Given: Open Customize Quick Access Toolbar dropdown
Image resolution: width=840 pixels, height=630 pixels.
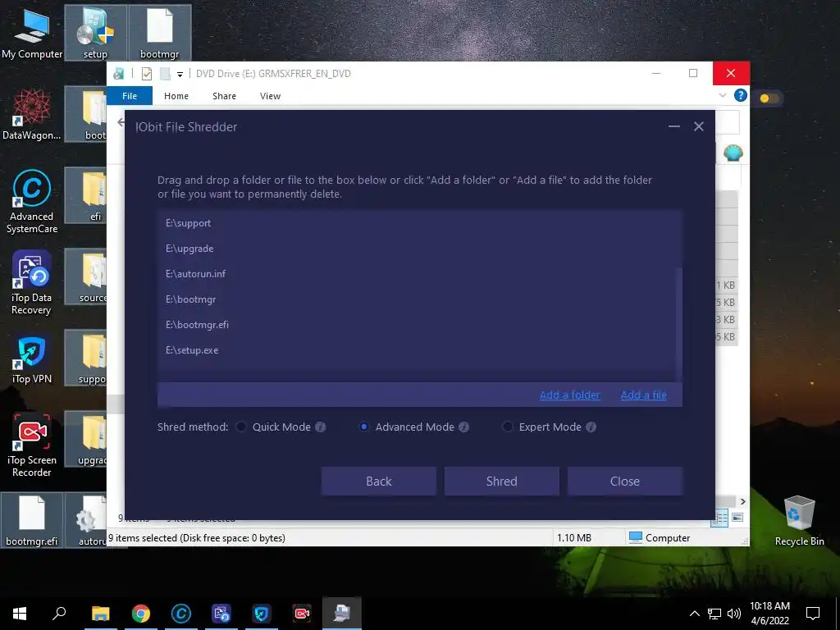Looking at the screenshot, I should [x=180, y=74].
